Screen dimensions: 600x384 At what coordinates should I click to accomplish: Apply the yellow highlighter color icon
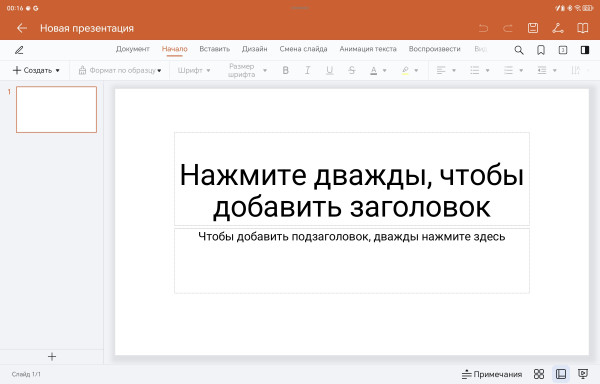tap(405, 70)
